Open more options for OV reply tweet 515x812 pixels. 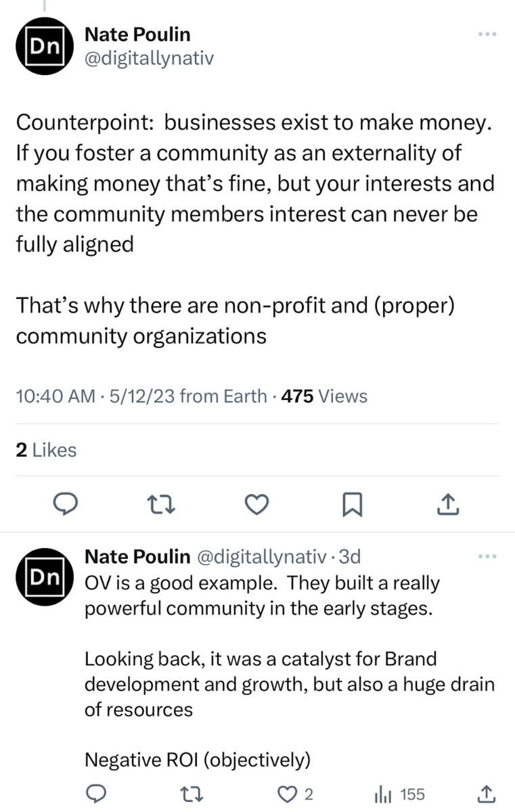487,557
